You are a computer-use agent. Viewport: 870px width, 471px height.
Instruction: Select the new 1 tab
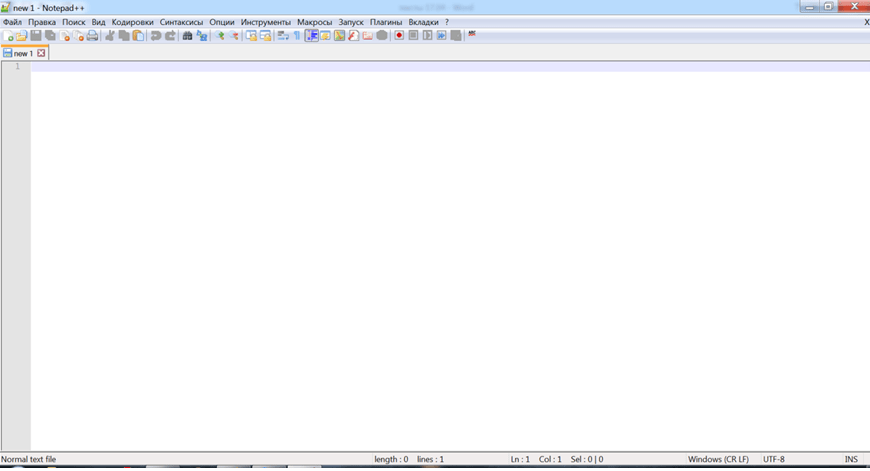22,53
